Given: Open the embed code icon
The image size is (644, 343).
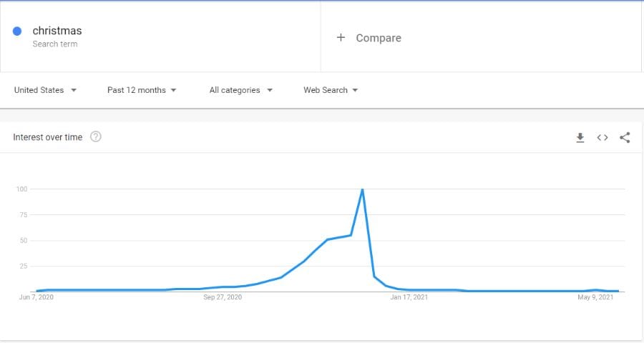Looking at the screenshot, I should coord(602,137).
